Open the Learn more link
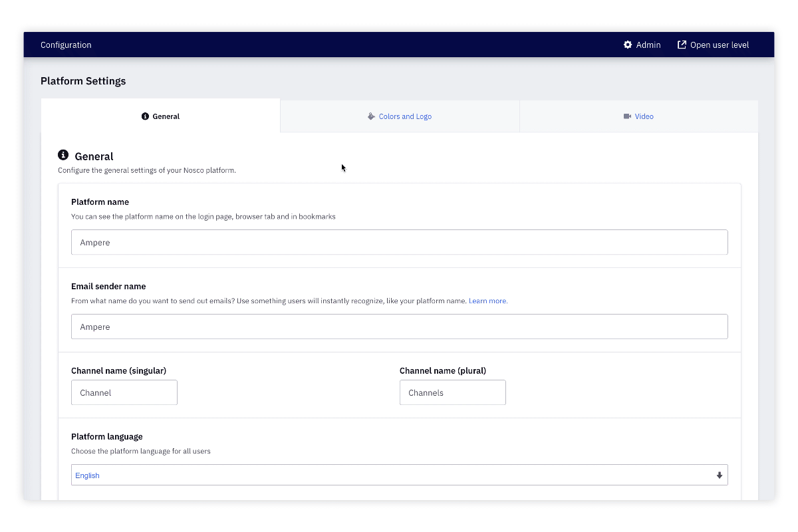The height and width of the screenshot is (532, 798). [x=488, y=301]
